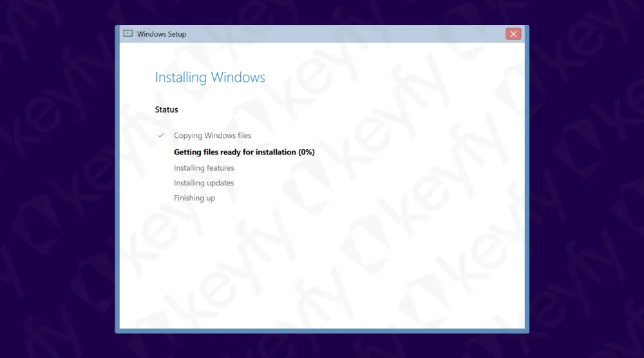Image resolution: width=644 pixels, height=358 pixels.
Task: Click the green checkmark beside Copying Windows files
Action: click(x=161, y=135)
